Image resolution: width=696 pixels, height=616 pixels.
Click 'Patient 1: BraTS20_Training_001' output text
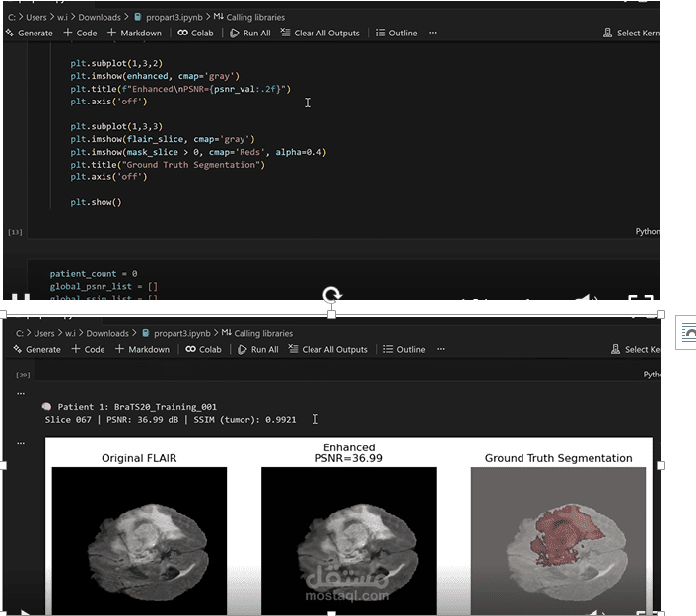pos(137,407)
